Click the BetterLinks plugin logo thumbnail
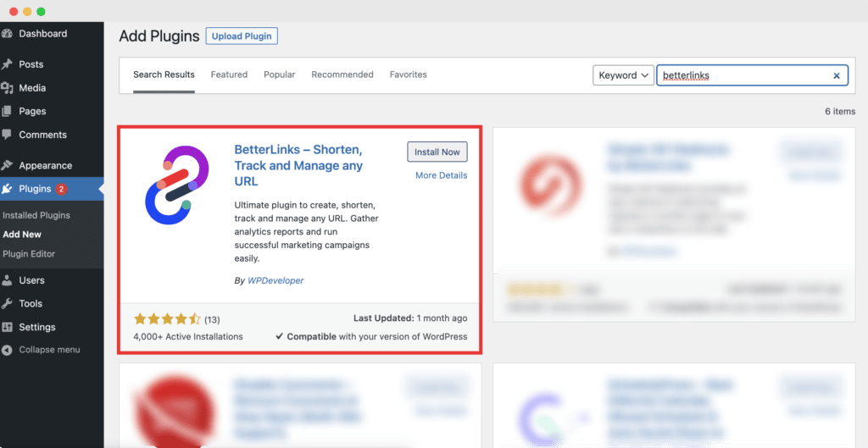 click(x=170, y=185)
